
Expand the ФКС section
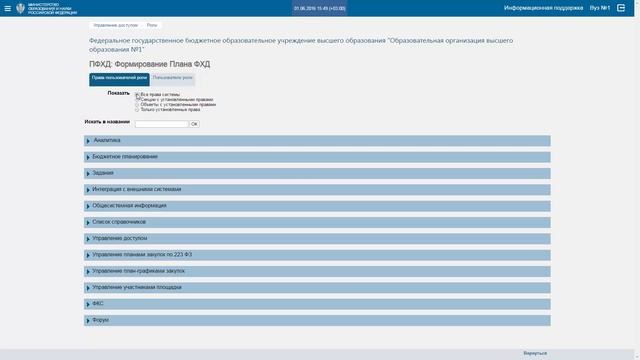pyautogui.click(x=317, y=304)
